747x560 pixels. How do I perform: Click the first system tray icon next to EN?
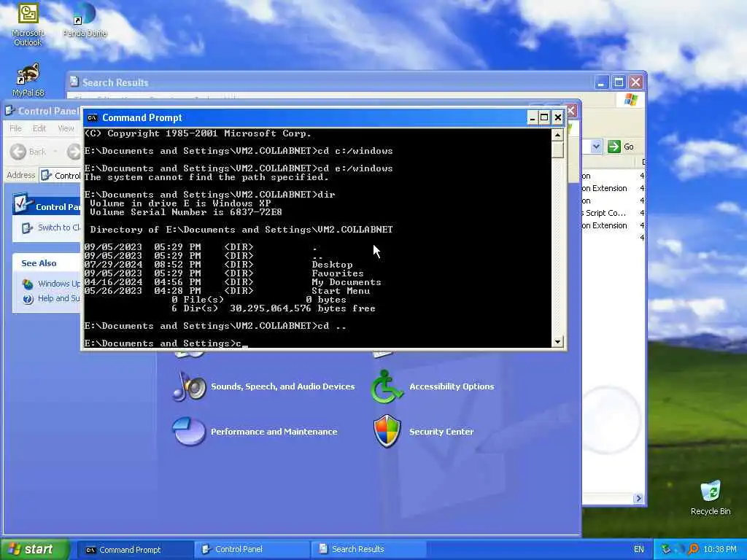coord(666,549)
